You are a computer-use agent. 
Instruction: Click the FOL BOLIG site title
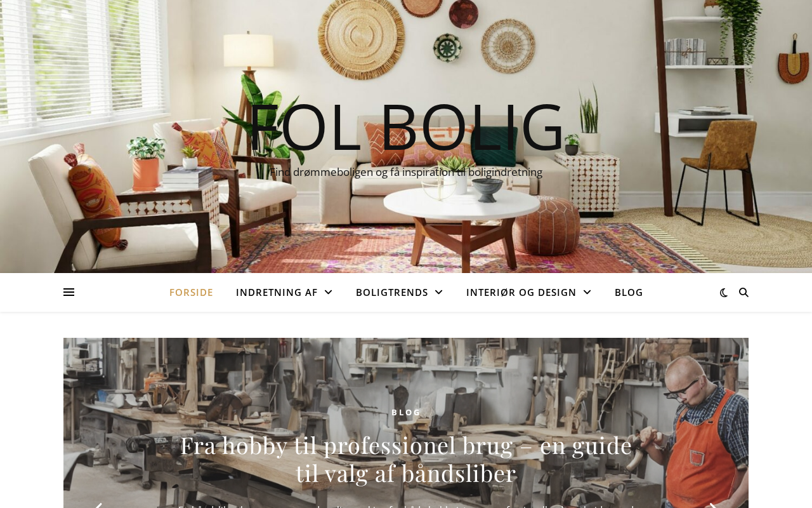click(x=406, y=127)
